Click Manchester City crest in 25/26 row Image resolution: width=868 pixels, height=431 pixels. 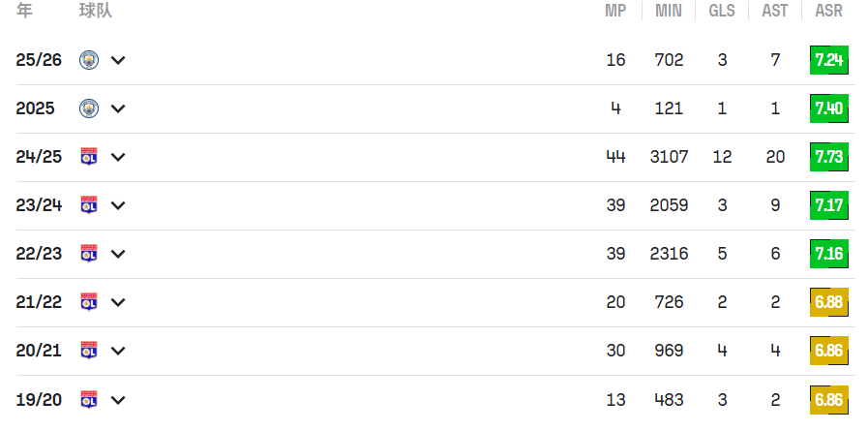point(89,60)
